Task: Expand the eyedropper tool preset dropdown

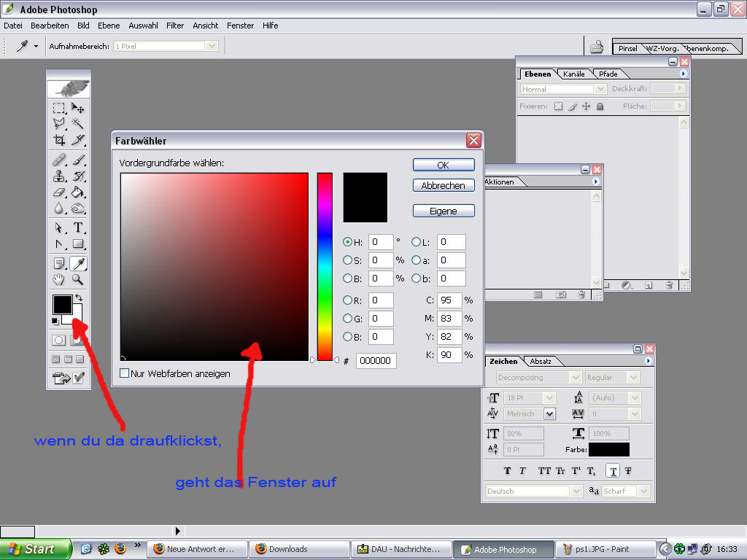Action: click(x=36, y=46)
